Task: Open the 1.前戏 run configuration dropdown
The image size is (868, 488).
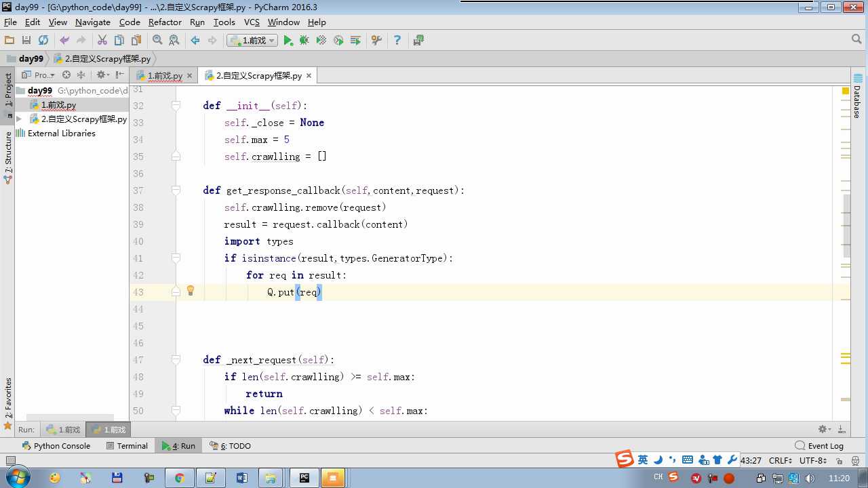Action: tap(252, 41)
